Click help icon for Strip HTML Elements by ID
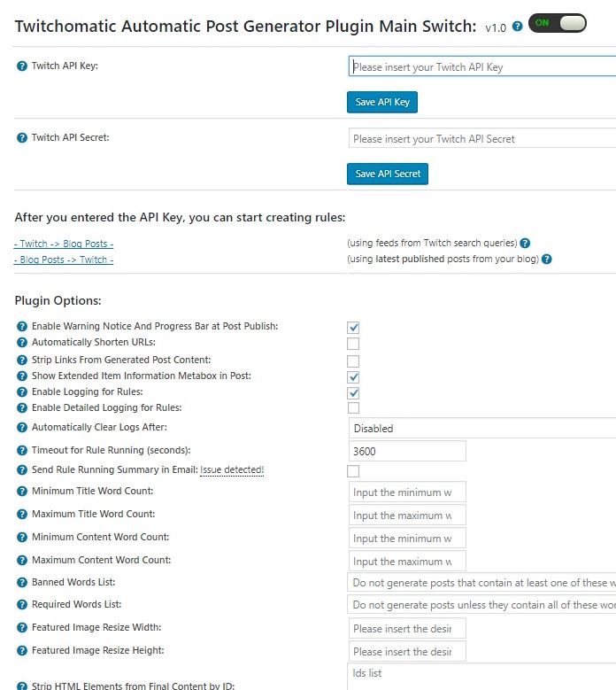This screenshot has height=690, width=616. pyautogui.click(x=21, y=686)
